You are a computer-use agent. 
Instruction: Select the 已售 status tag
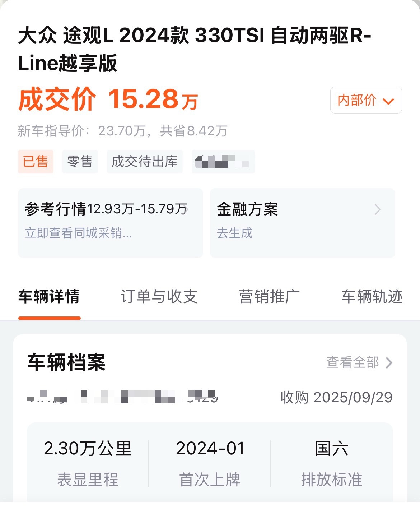coord(36,162)
